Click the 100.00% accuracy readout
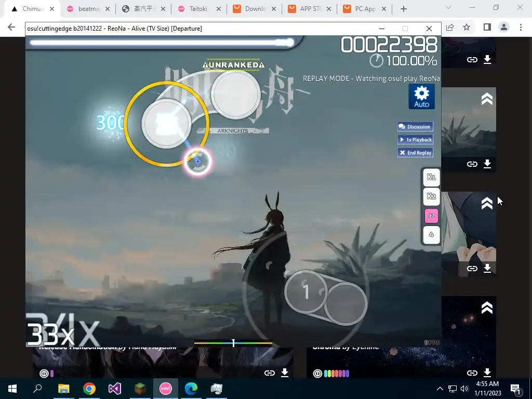This screenshot has width=532, height=399. (411, 61)
